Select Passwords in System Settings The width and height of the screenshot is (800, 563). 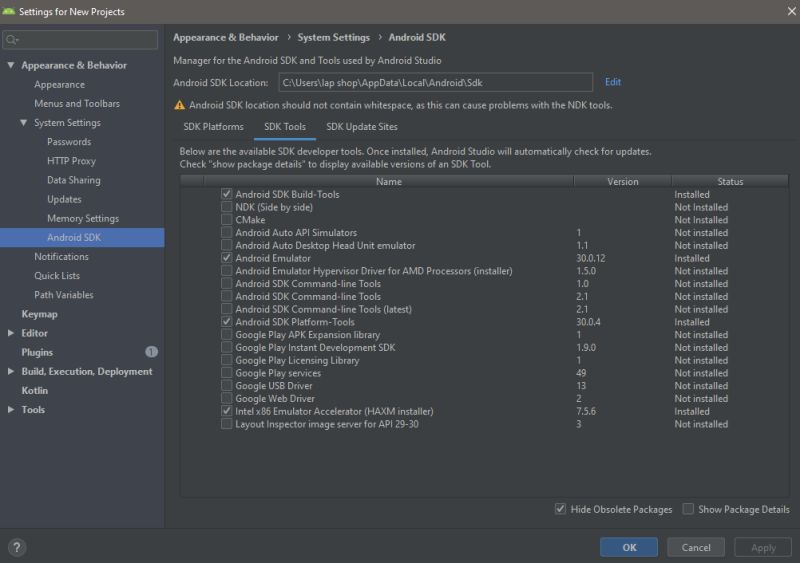[69, 142]
